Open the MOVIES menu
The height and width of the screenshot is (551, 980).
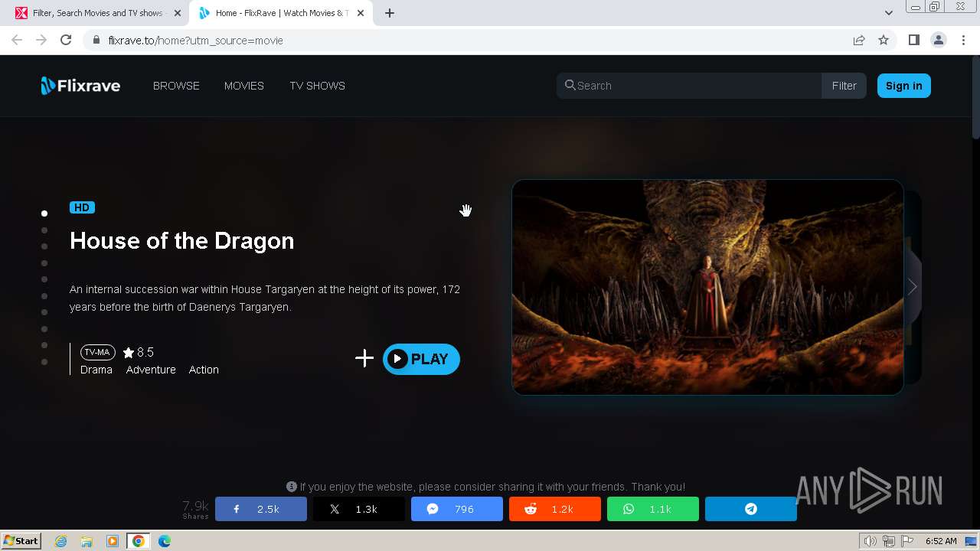point(244,86)
